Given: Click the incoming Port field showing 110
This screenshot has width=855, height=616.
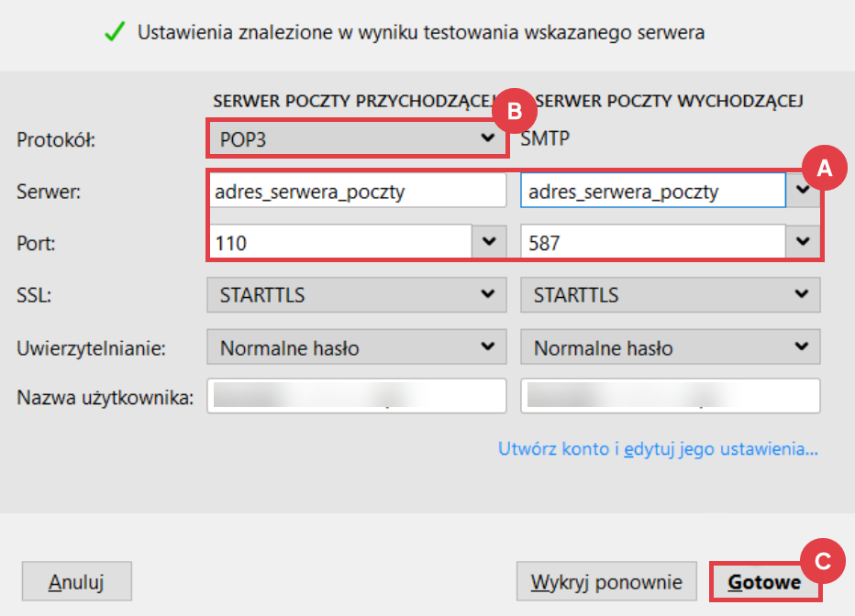Looking at the screenshot, I should (339, 242).
